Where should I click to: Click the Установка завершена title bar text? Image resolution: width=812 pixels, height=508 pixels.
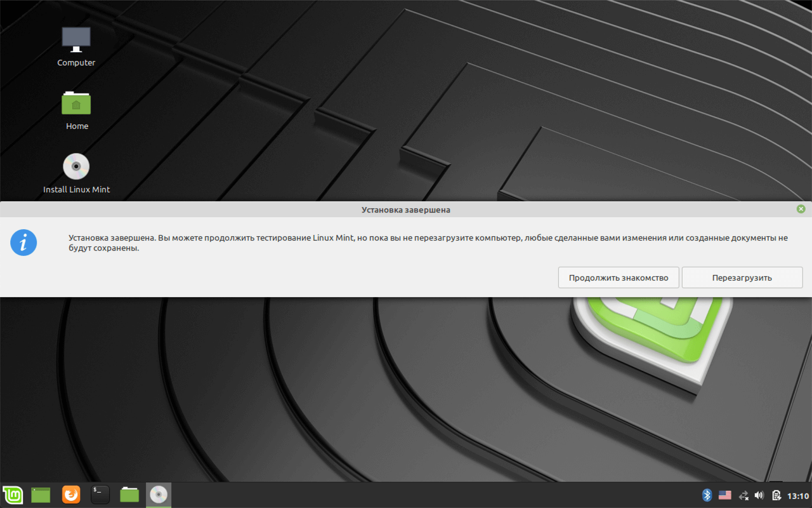coord(406,210)
